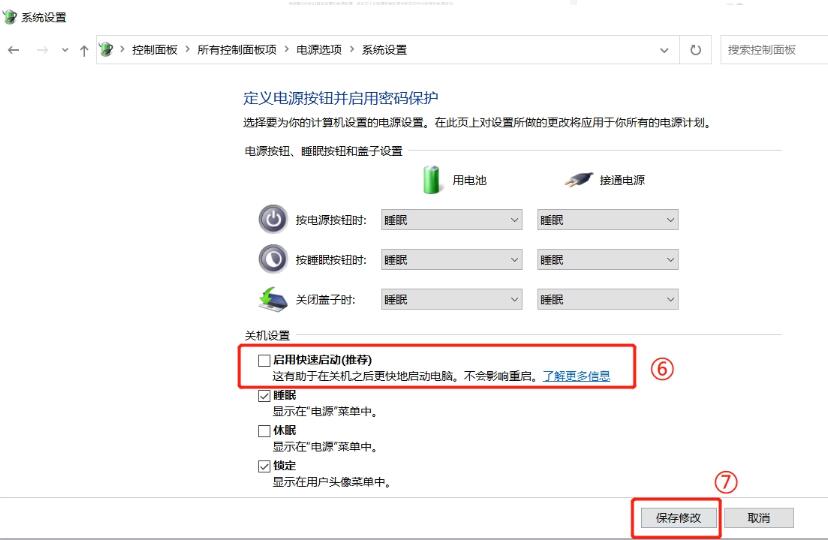Click the up one level arrow

click(84, 50)
